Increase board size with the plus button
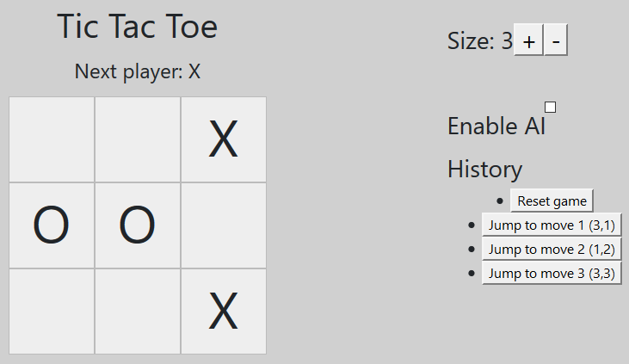Viewport: 629px width, 364px height. pos(528,40)
